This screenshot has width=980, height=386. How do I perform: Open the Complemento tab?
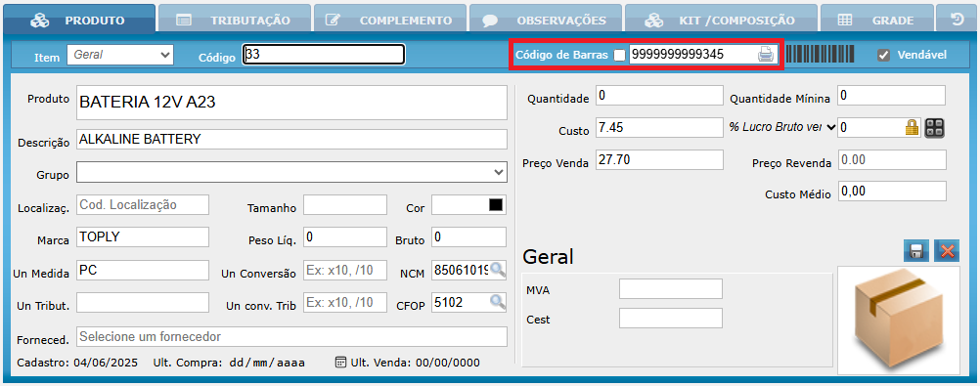point(389,20)
